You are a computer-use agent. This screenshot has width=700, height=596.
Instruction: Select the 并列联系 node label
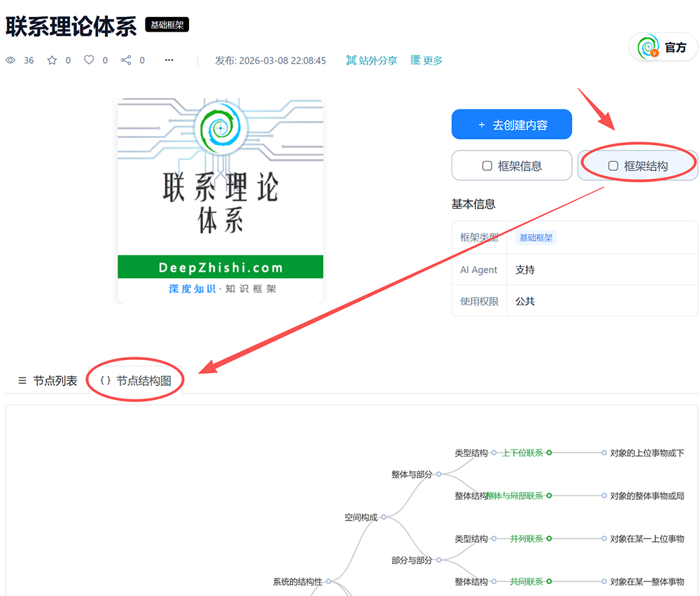click(526, 539)
